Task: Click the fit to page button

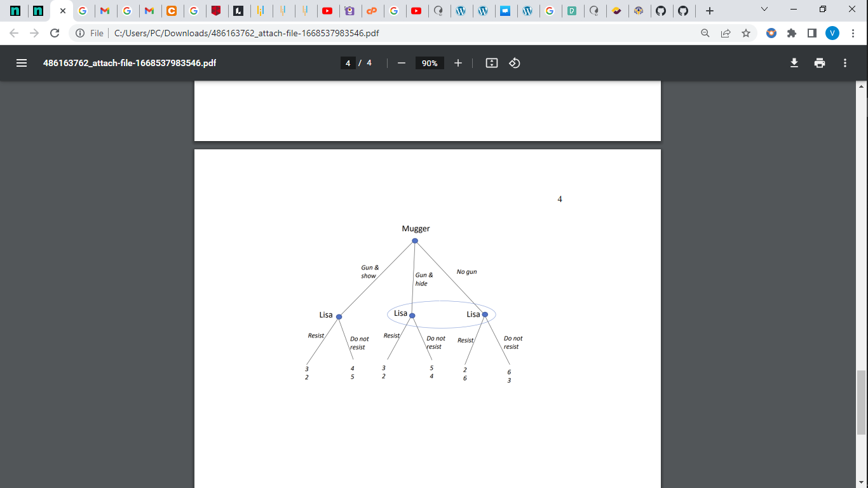Action: (491, 63)
